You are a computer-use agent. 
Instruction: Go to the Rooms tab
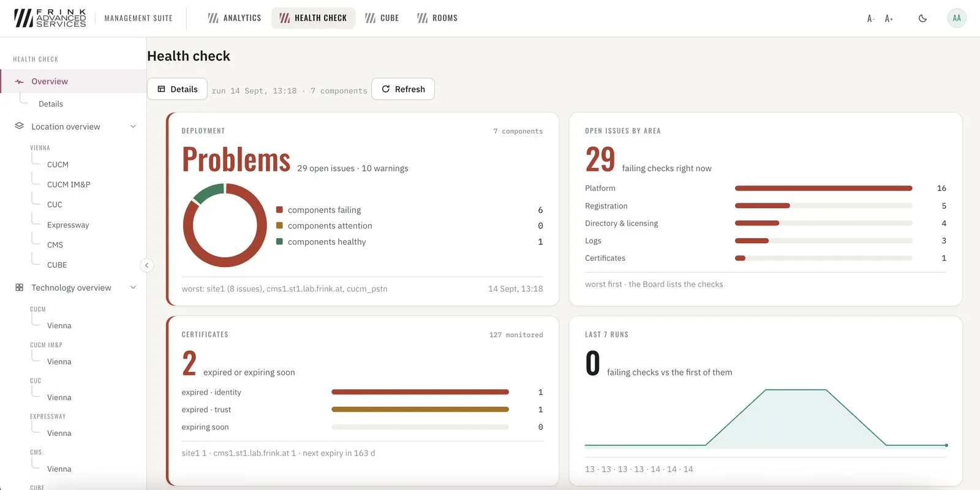point(437,18)
